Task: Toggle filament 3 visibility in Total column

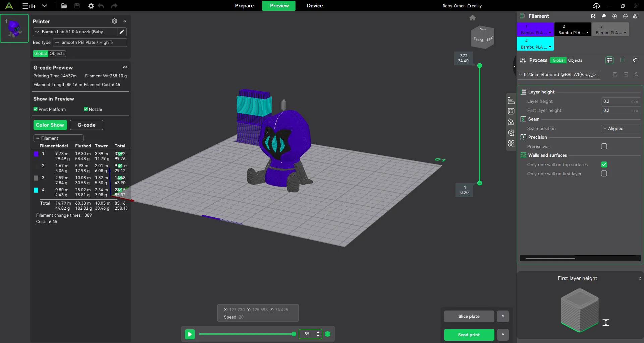Action: tap(120, 178)
